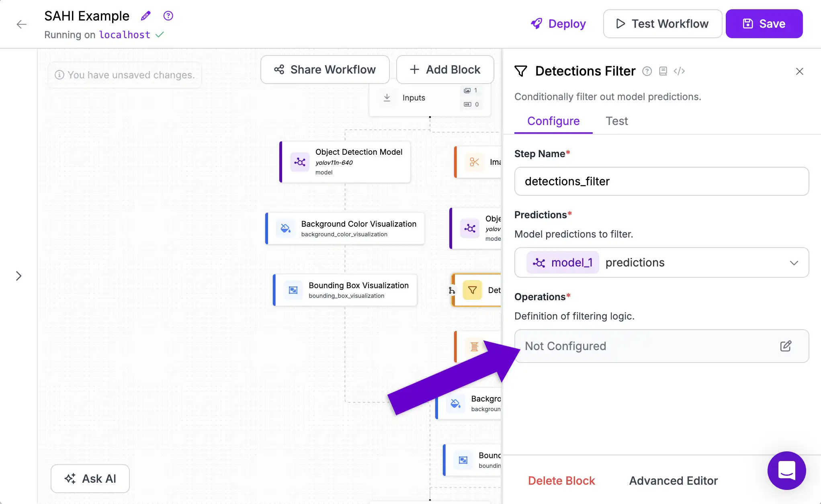Click the Object Detection Model node icon
821x504 pixels.
(x=300, y=161)
